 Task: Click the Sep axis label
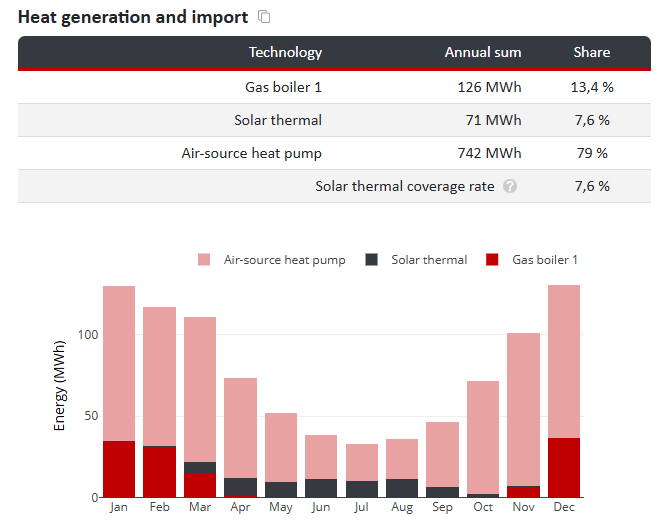point(442,507)
